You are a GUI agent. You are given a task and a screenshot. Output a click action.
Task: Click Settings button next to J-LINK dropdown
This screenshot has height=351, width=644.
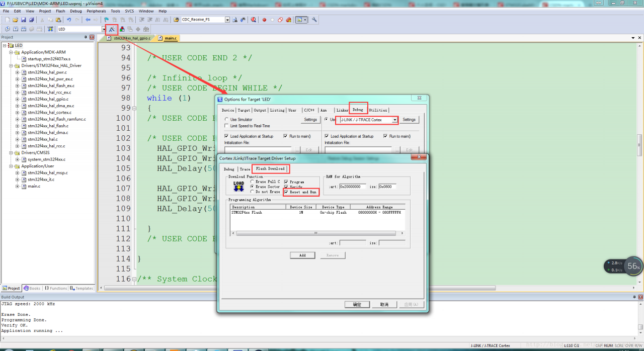point(409,120)
